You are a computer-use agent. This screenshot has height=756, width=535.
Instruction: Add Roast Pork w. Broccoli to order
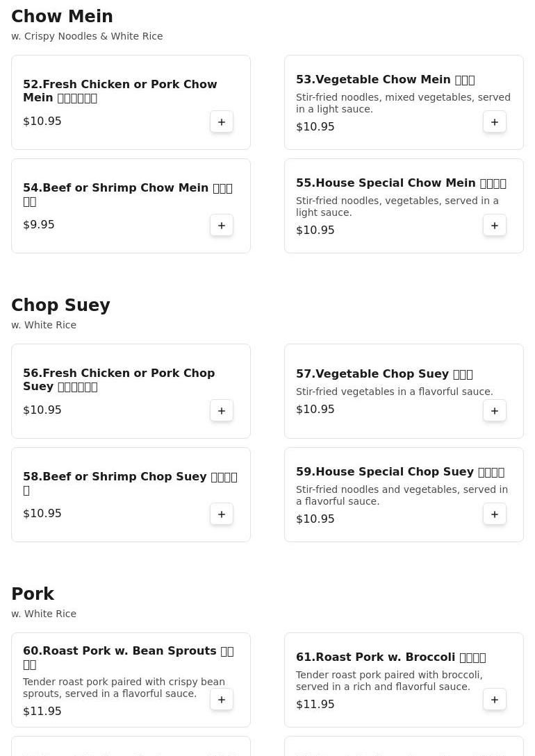(495, 700)
